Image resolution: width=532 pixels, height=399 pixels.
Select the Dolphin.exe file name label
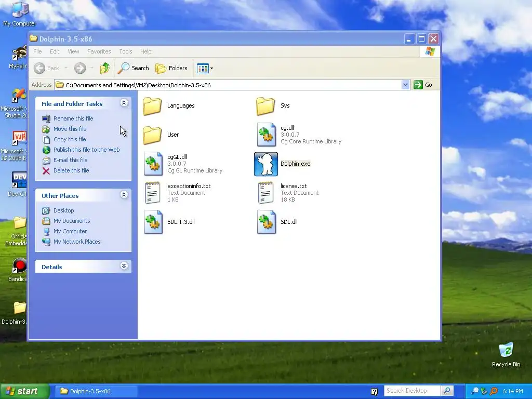[x=296, y=164]
